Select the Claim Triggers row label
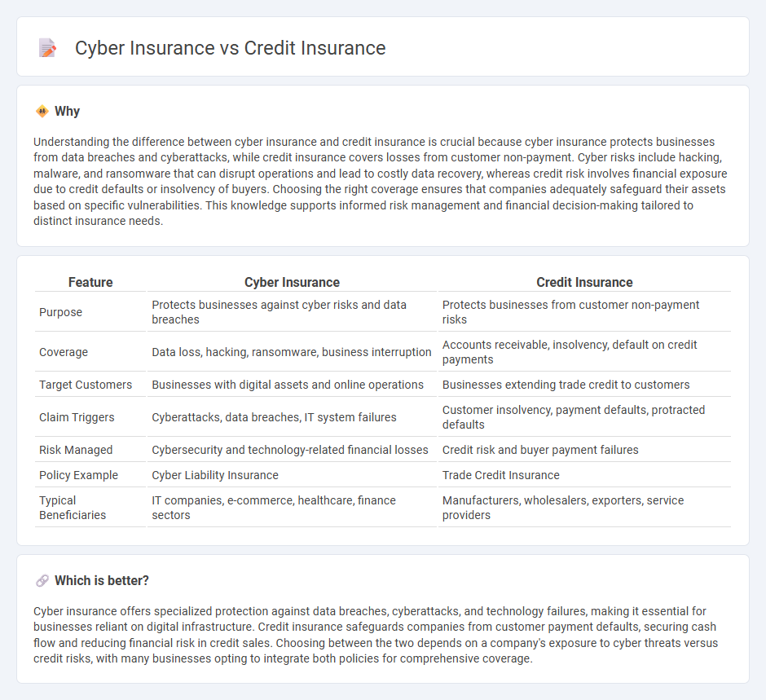 click(x=77, y=417)
